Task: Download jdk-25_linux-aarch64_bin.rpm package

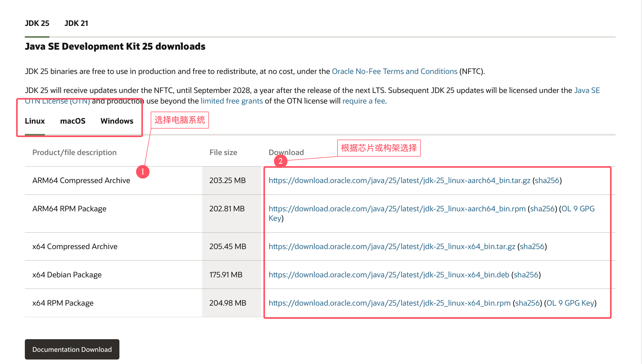Action: (397, 209)
